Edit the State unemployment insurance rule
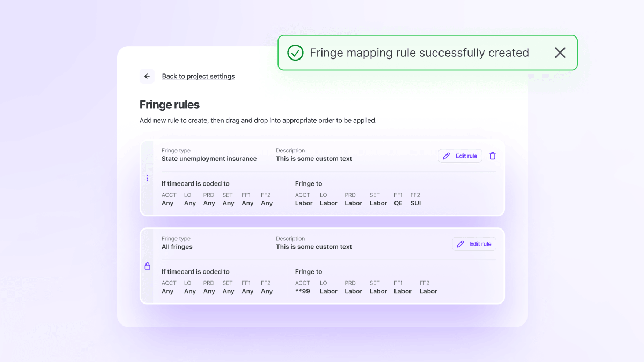 click(x=460, y=156)
